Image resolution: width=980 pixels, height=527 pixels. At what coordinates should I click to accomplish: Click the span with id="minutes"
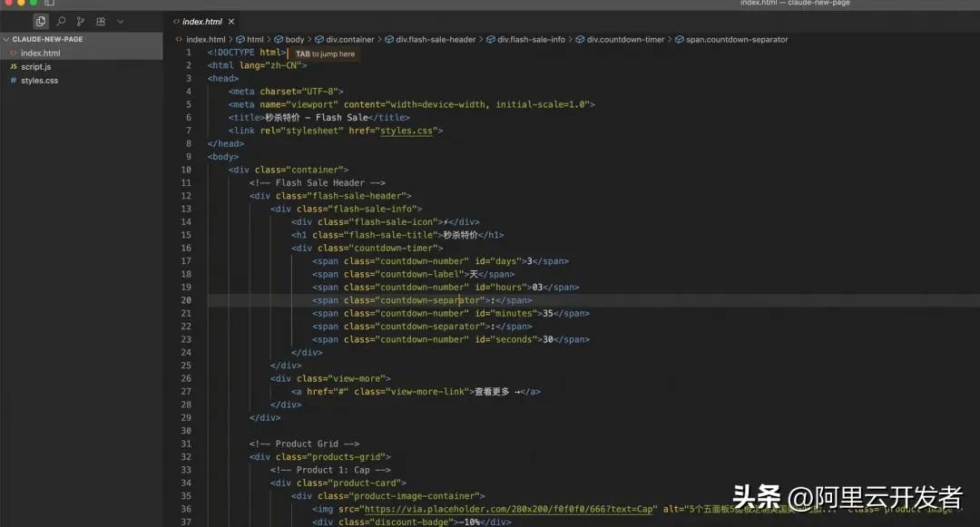(x=451, y=314)
